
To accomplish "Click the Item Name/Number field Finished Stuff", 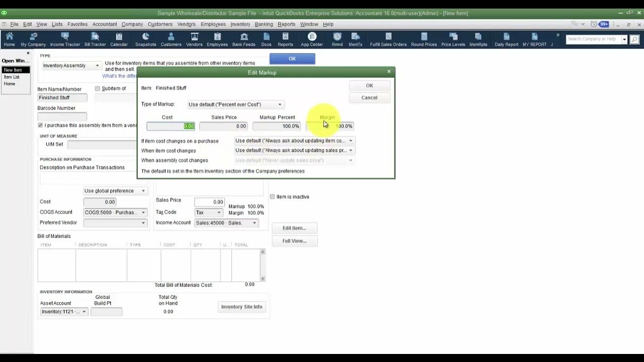I will click(62, 98).
